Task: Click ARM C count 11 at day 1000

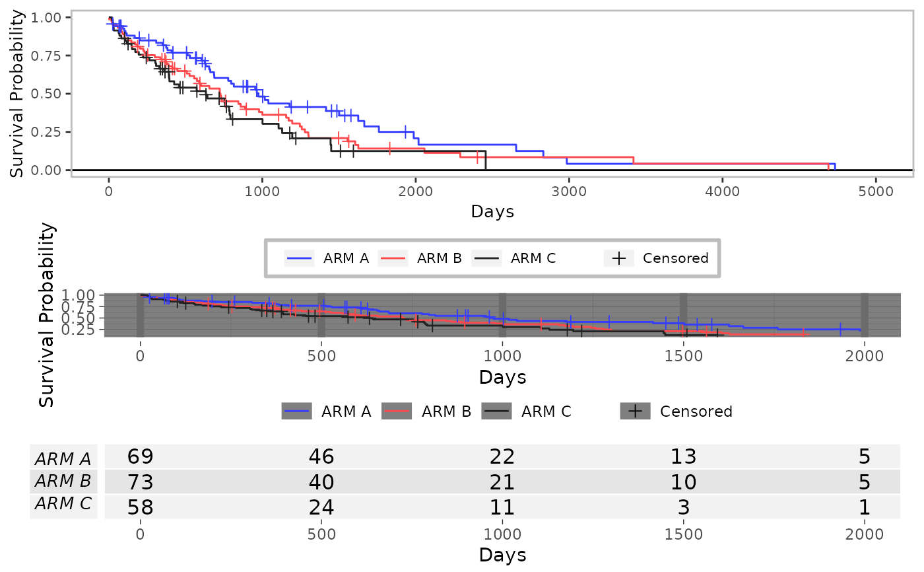Action: (x=502, y=507)
